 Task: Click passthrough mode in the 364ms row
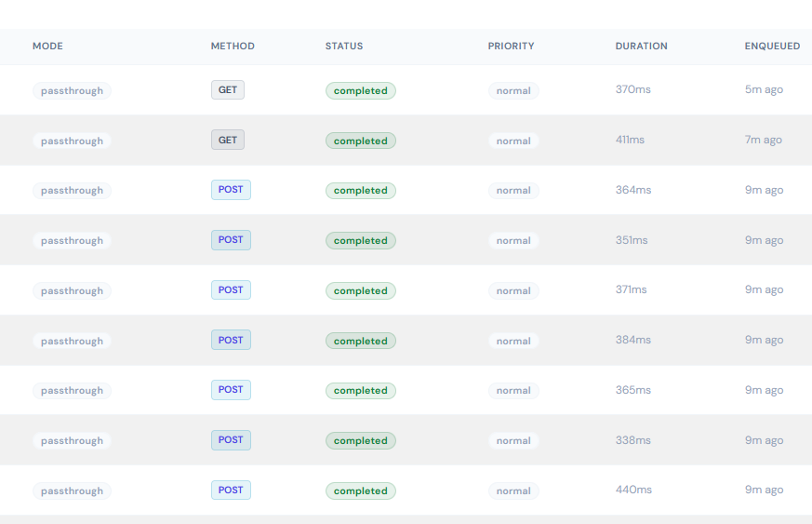click(x=72, y=190)
